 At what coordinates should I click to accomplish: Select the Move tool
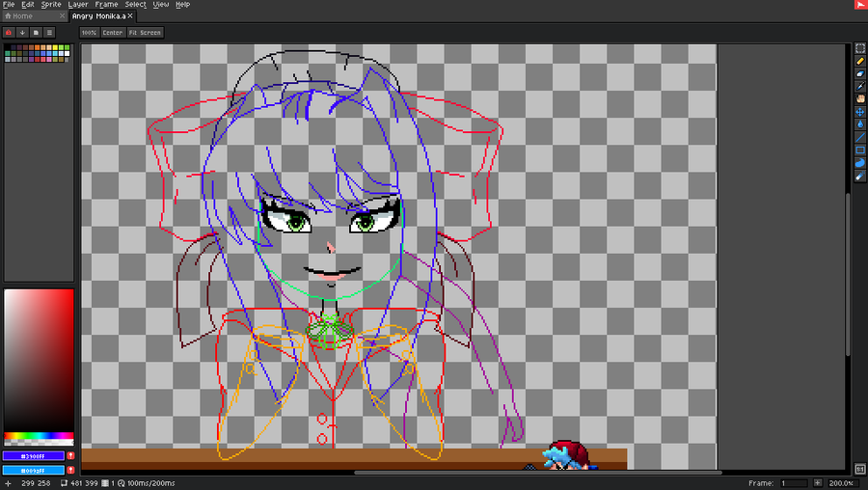859,112
